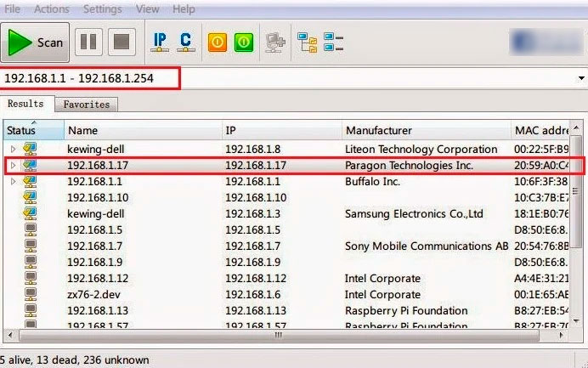The image size is (588, 368).
Task: Click the IP toolbar icon
Action: 159,42
